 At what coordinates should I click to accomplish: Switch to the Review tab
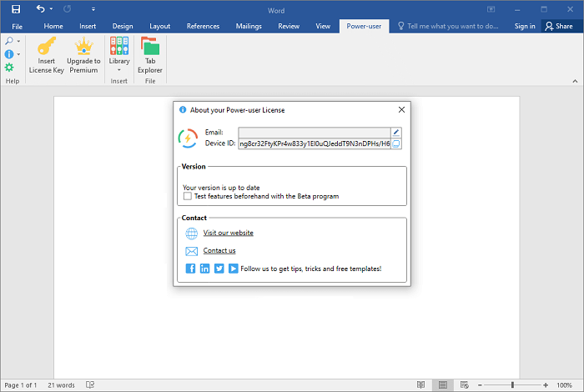click(x=289, y=26)
